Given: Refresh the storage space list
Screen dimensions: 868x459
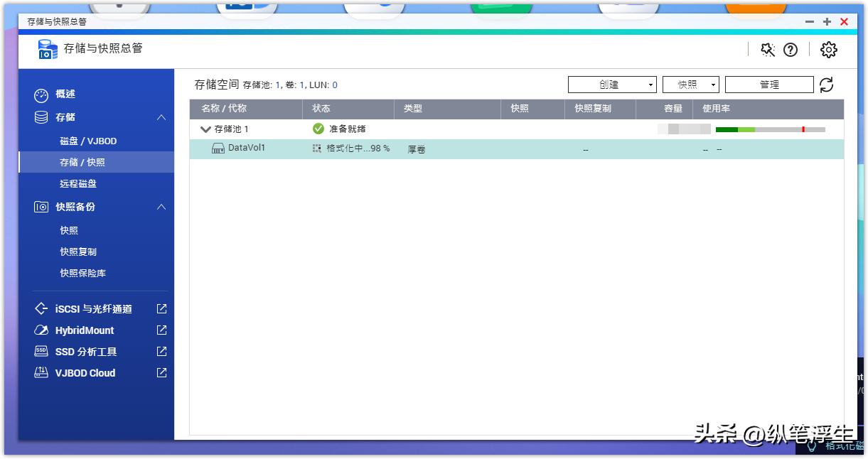Looking at the screenshot, I should [x=826, y=85].
